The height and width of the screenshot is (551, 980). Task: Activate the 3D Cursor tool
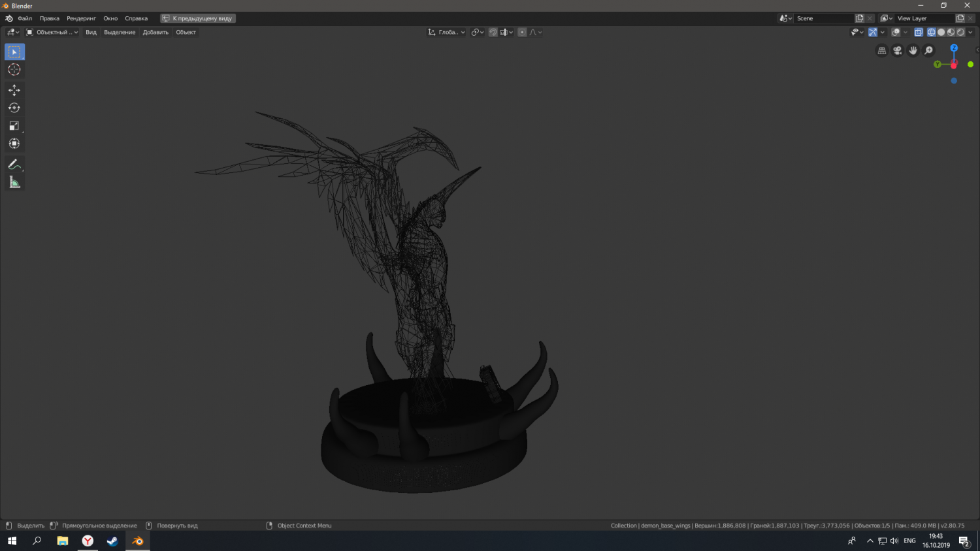tap(14, 70)
